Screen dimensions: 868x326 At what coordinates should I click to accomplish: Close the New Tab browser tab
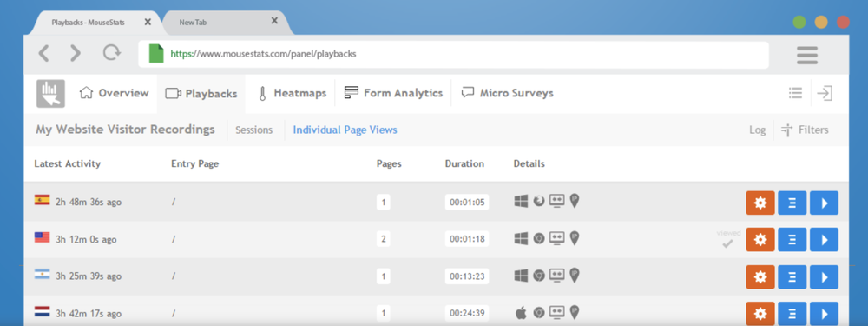[x=274, y=21]
